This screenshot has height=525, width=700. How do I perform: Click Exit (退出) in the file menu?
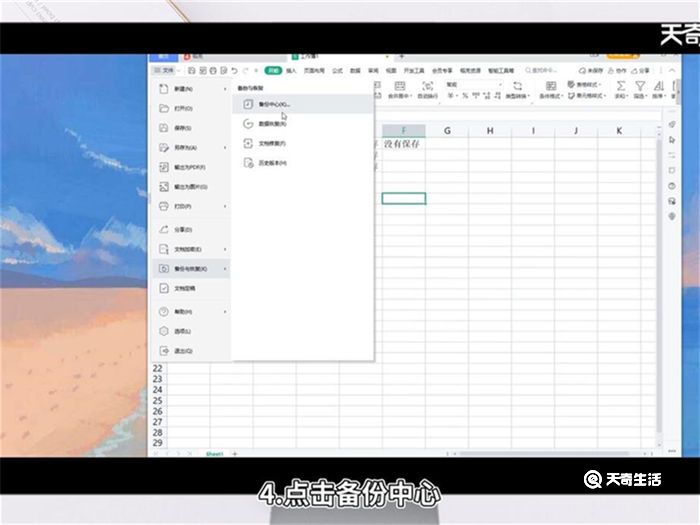coord(192,351)
